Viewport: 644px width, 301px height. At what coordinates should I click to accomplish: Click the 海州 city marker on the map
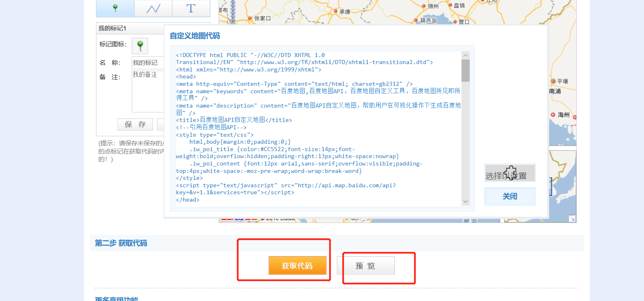pyautogui.click(x=553, y=115)
